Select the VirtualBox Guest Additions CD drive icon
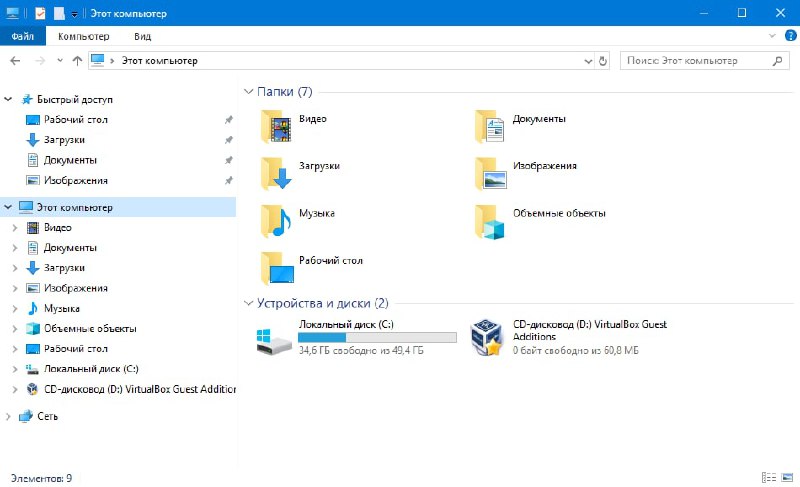 click(487, 337)
